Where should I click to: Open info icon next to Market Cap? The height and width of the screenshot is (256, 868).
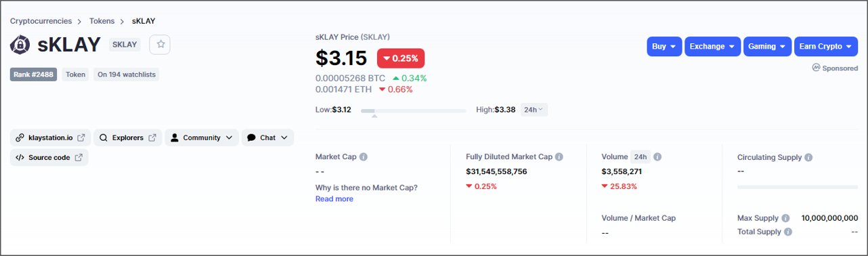[364, 157]
